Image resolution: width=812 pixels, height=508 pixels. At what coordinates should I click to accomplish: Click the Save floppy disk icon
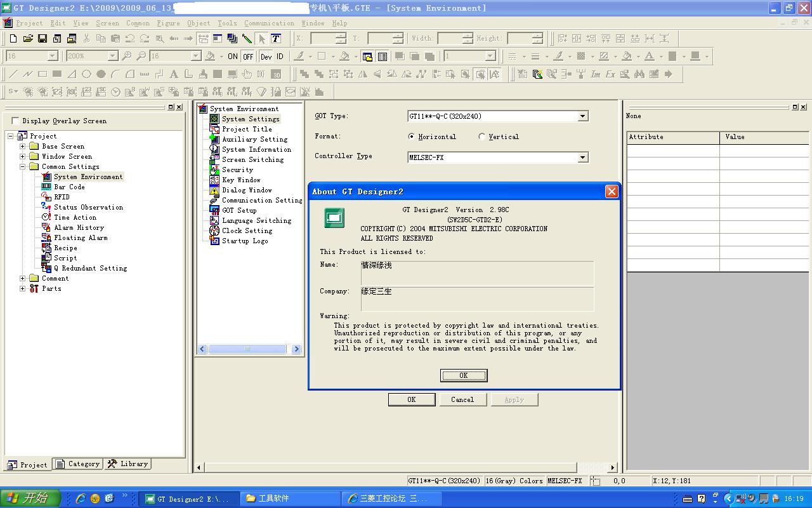tap(43, 39)
